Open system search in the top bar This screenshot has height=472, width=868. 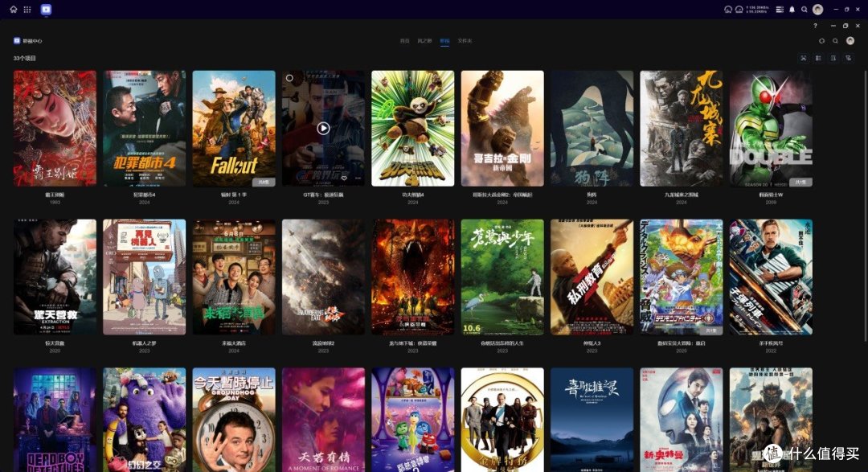point(805,10)
